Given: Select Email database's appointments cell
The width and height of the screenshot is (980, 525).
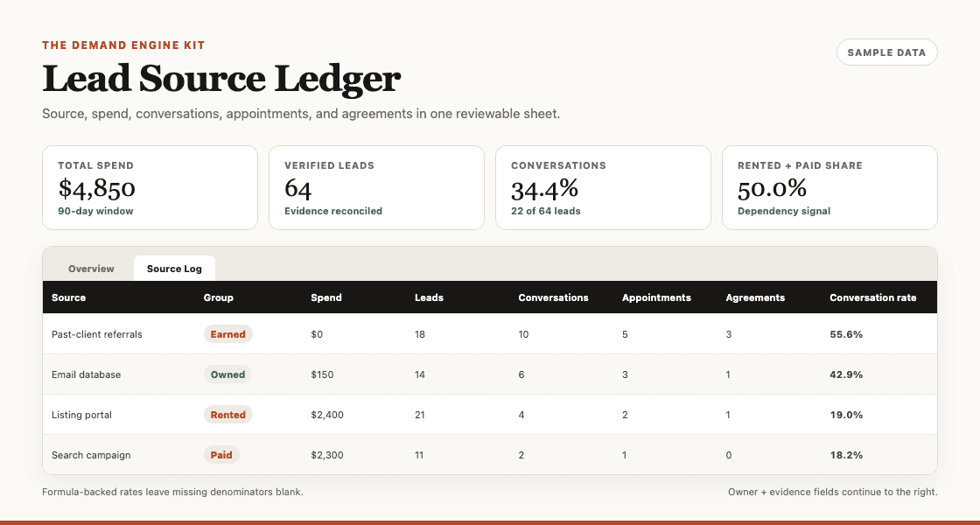Looking at the screenshot, I should coord(625,374).
